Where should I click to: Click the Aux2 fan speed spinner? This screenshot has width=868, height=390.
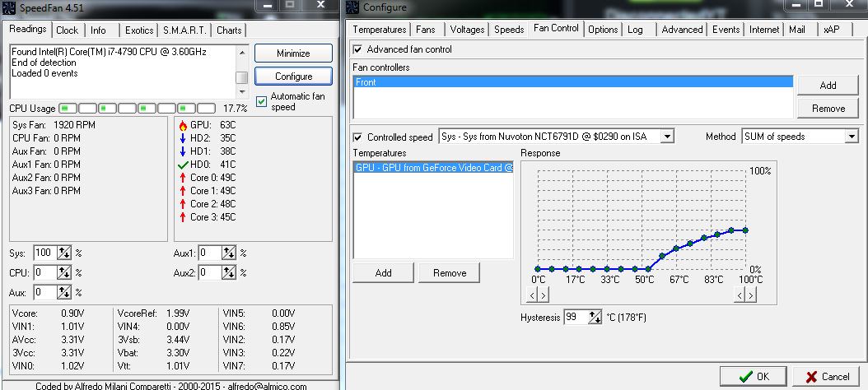[229, 272]
